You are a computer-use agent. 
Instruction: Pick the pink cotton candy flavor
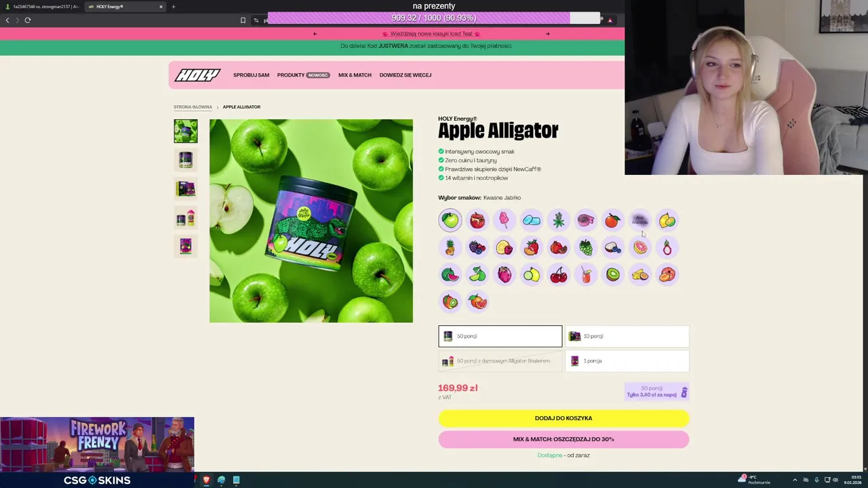click(505, 220)
